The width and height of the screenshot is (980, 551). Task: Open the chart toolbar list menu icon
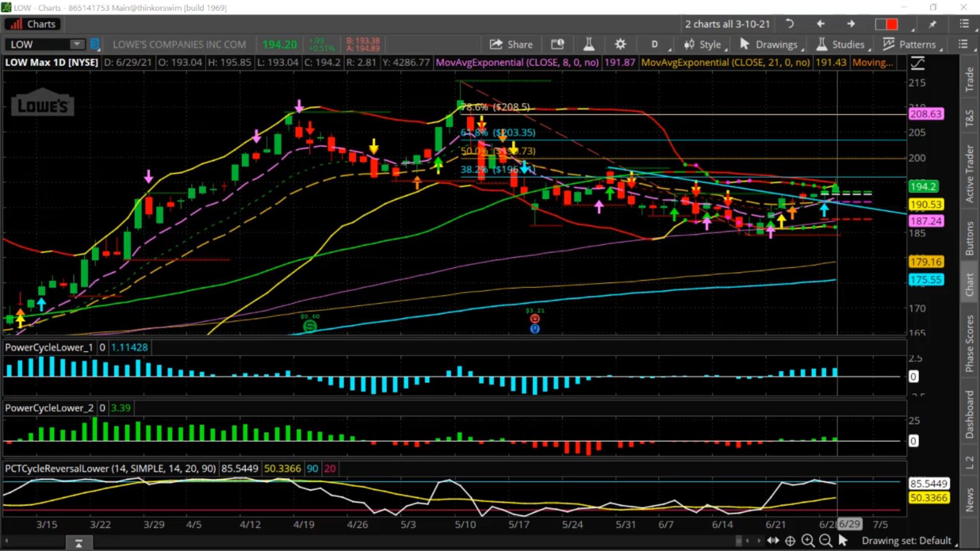[x=963, y=44]
